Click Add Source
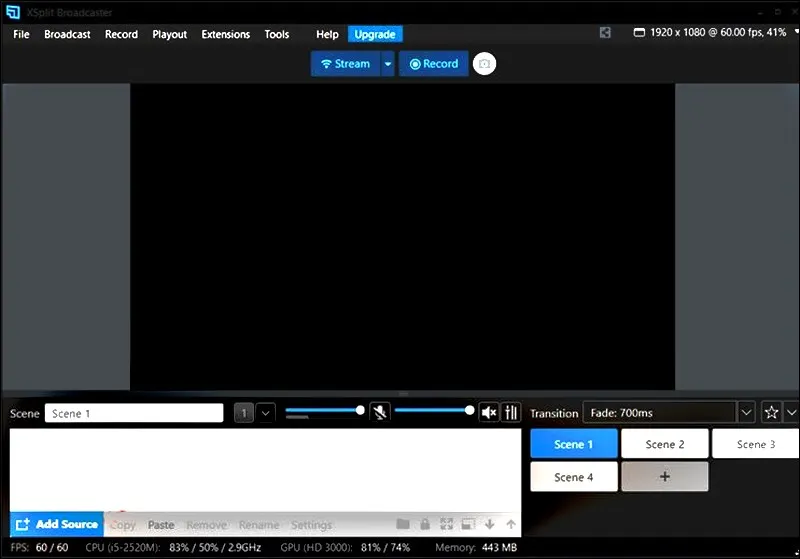Viewport: 800px width, 559px height. (x=57, y=524)
